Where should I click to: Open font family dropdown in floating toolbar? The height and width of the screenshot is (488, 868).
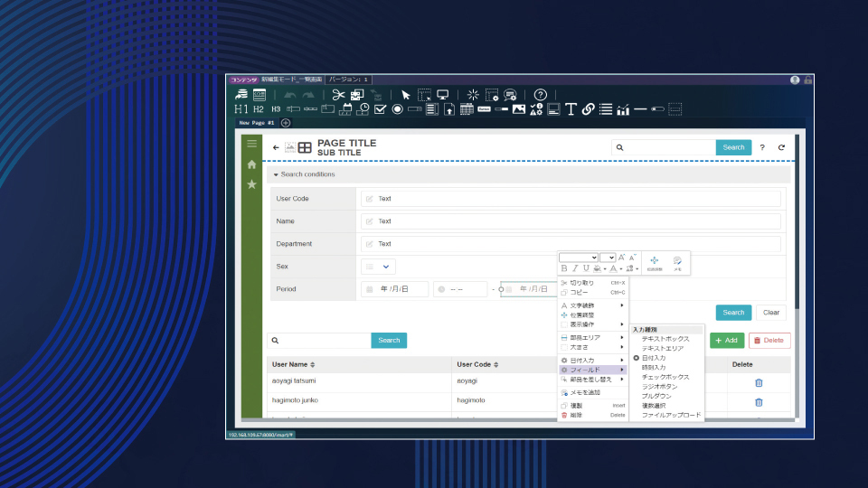coord(579,258)
